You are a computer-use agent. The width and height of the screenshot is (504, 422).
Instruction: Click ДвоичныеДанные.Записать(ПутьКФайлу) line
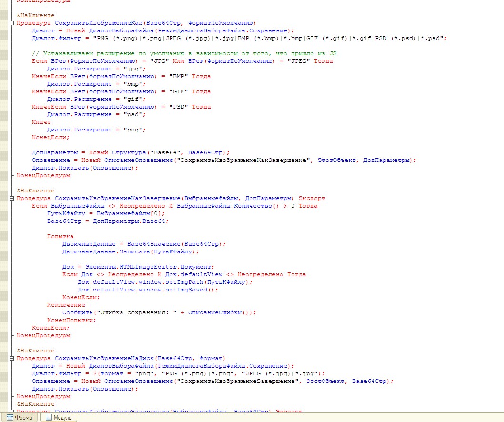(x=131, y=251)
